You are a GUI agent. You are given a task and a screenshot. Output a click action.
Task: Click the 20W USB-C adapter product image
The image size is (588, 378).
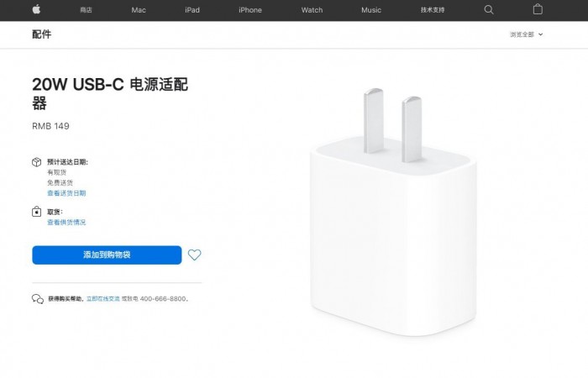[x=393, y=213]
